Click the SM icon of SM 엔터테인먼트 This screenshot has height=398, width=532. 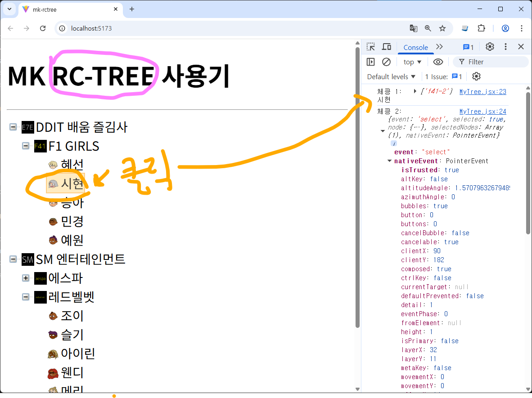27,259
